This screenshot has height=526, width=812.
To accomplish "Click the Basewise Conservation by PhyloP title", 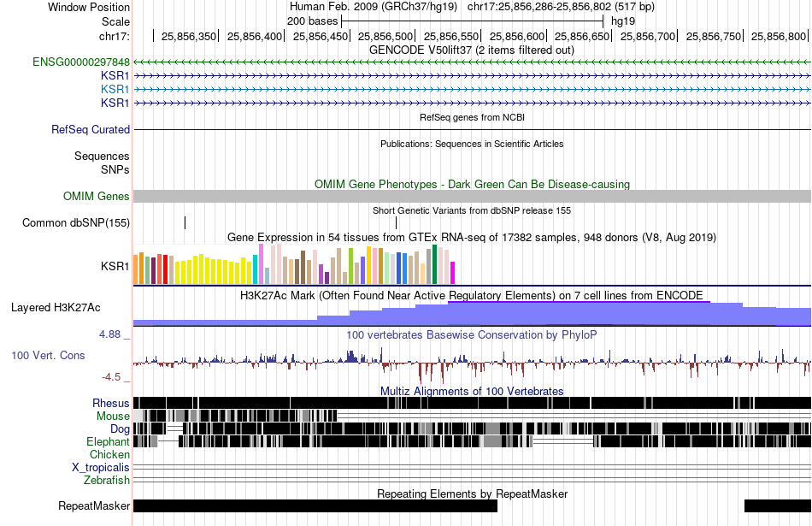I will tap(472, 335).
